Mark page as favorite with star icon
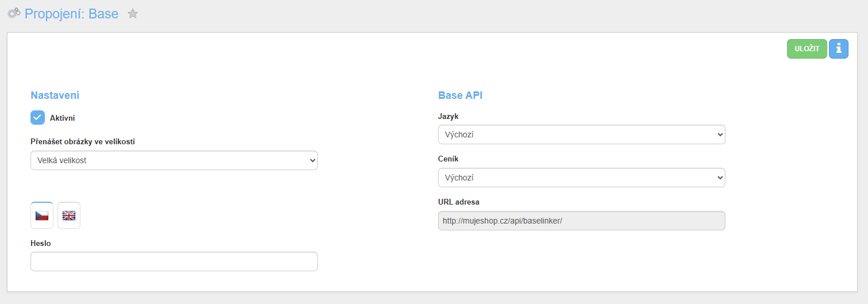868x304 pixels. [133, 14]
